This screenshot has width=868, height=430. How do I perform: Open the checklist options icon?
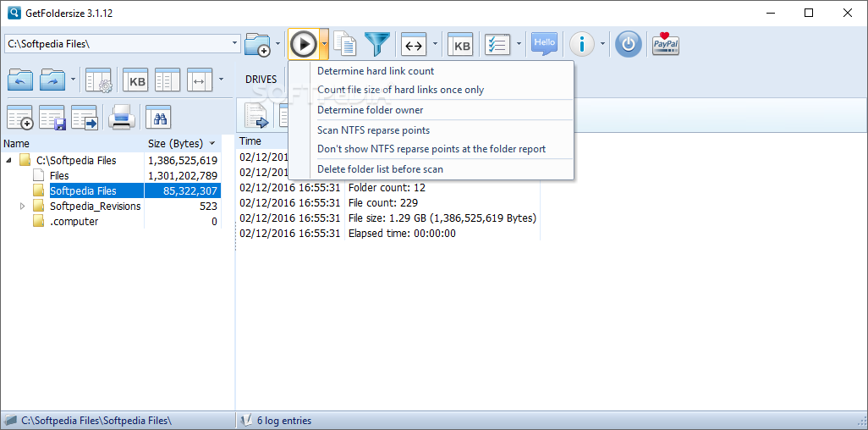tap(497, 45)
